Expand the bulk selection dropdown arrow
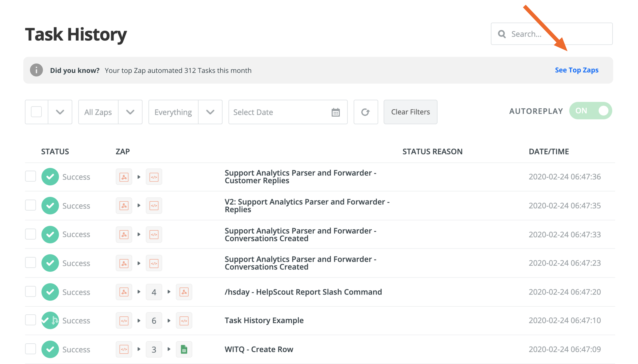 pyautogui.click(x=60, y=112)
